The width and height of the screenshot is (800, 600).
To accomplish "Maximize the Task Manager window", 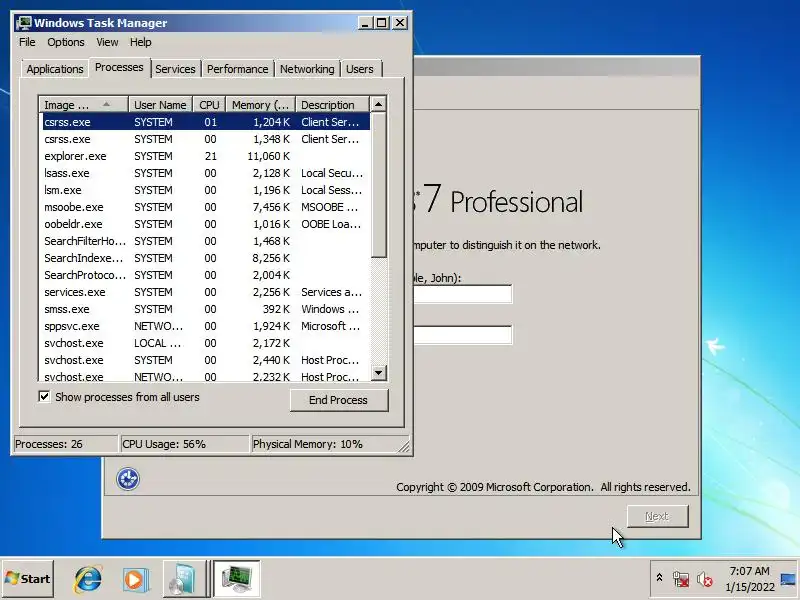I will point(382,23).
